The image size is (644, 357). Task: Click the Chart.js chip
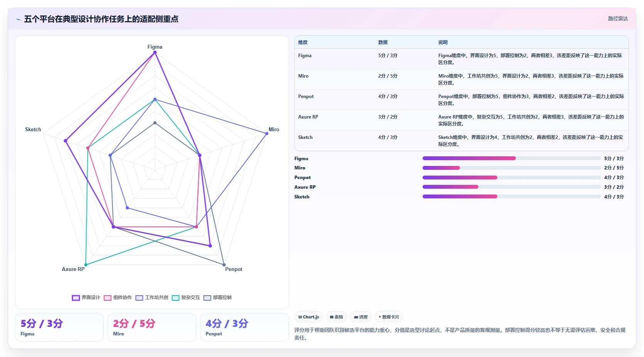[309, 317]
